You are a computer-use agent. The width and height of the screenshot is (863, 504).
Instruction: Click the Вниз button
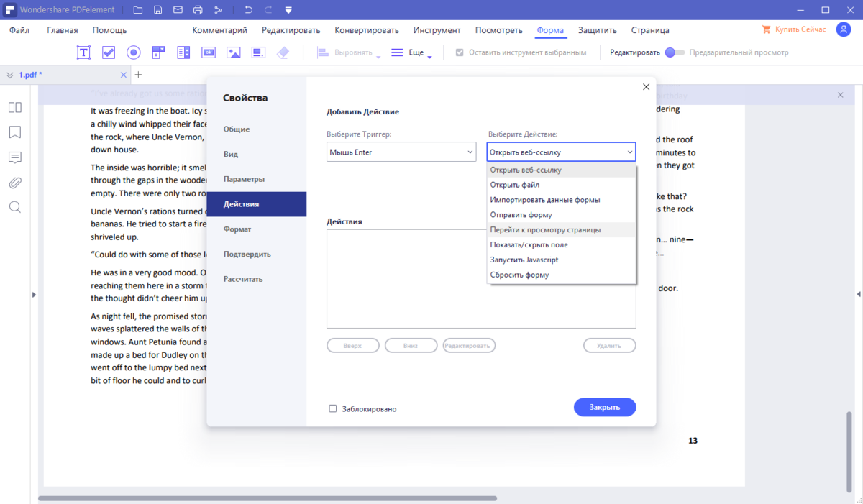tap(411, 346)
